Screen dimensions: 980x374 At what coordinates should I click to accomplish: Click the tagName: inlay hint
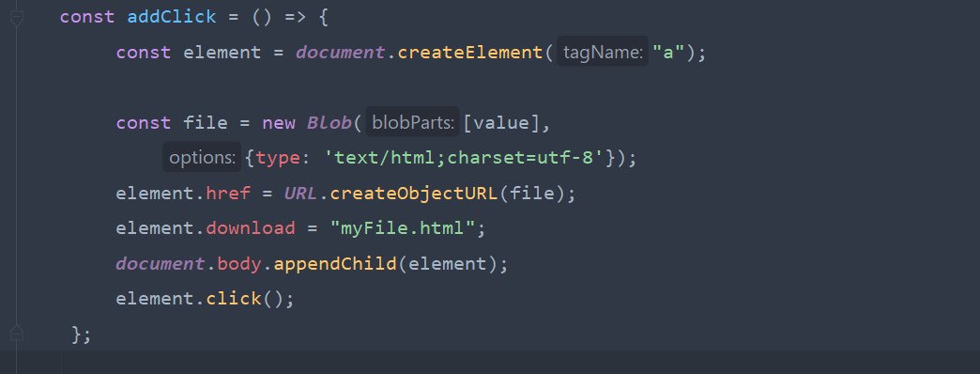[x=603, y=53]
